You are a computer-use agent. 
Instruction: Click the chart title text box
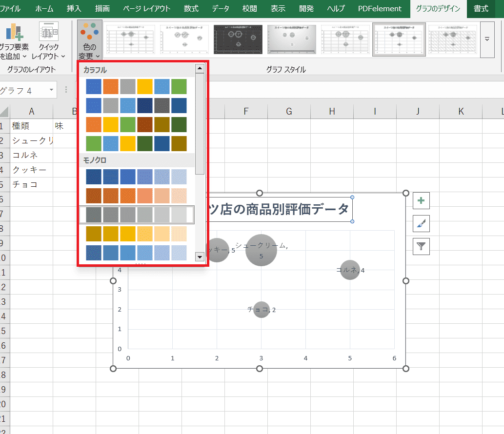tap(279, 209)
